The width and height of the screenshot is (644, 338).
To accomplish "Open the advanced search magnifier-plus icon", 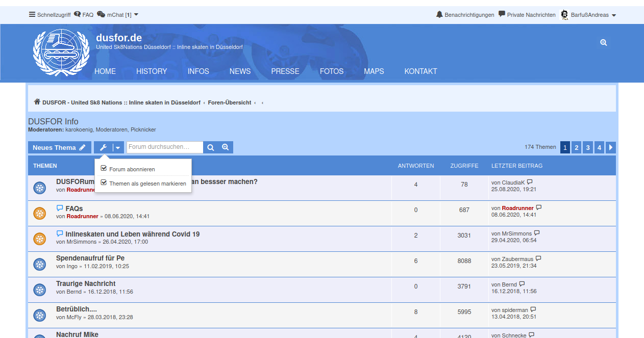I will (225, 147).
